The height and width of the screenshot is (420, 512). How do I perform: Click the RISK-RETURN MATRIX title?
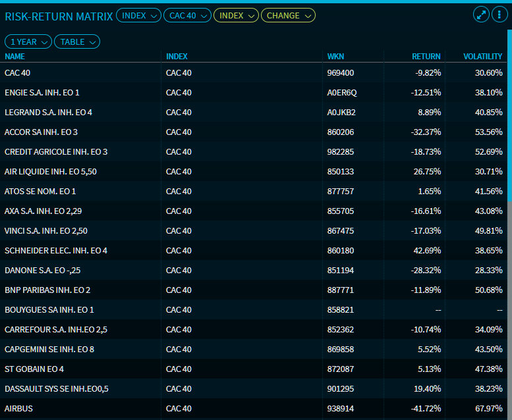[59, 16]
